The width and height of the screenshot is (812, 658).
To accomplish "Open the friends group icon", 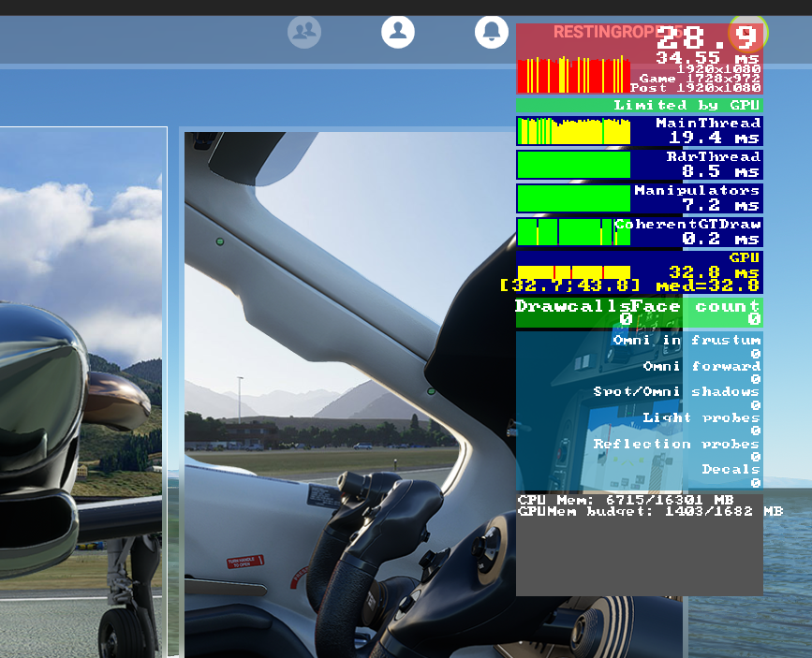I will (304, 32).
